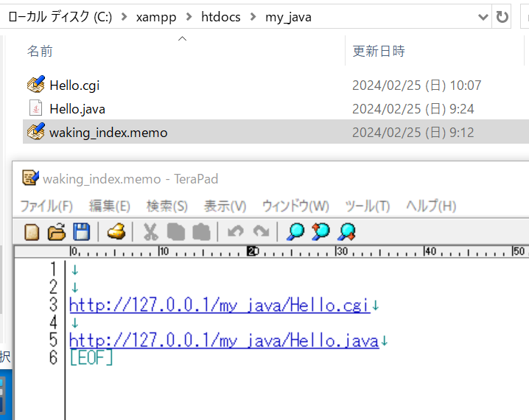Sort files by the 名前 column header
Screen dimensions: 529x420
pos(40,51)
